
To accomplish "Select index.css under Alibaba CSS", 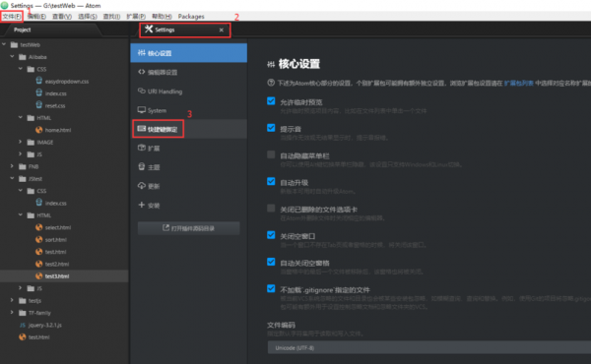I will coord(56,93).
